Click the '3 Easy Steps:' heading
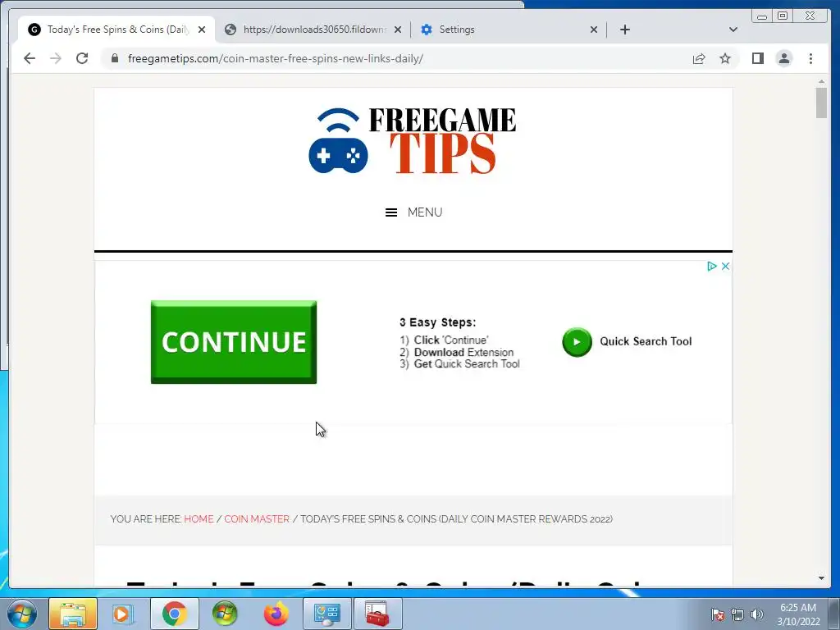The image size is (840, 630). (x=438, y=322)
